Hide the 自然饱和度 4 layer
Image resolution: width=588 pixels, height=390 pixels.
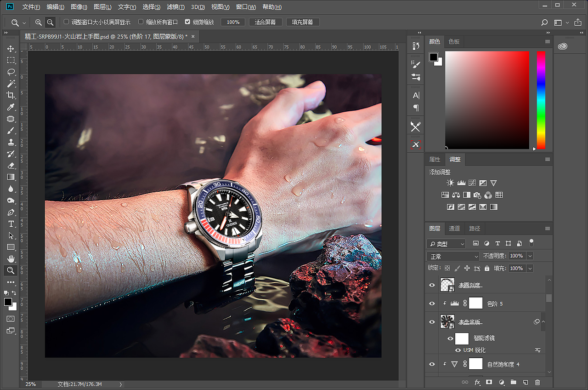[432, 364]
